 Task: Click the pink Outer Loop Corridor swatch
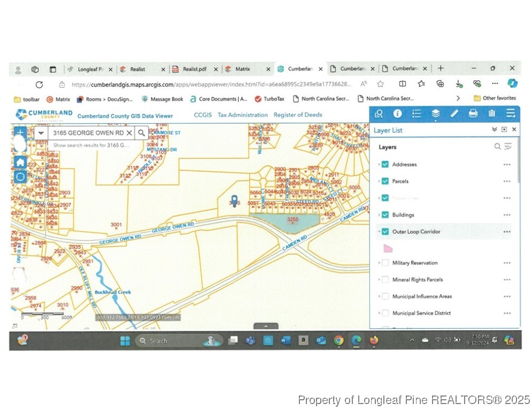[388, 248]
